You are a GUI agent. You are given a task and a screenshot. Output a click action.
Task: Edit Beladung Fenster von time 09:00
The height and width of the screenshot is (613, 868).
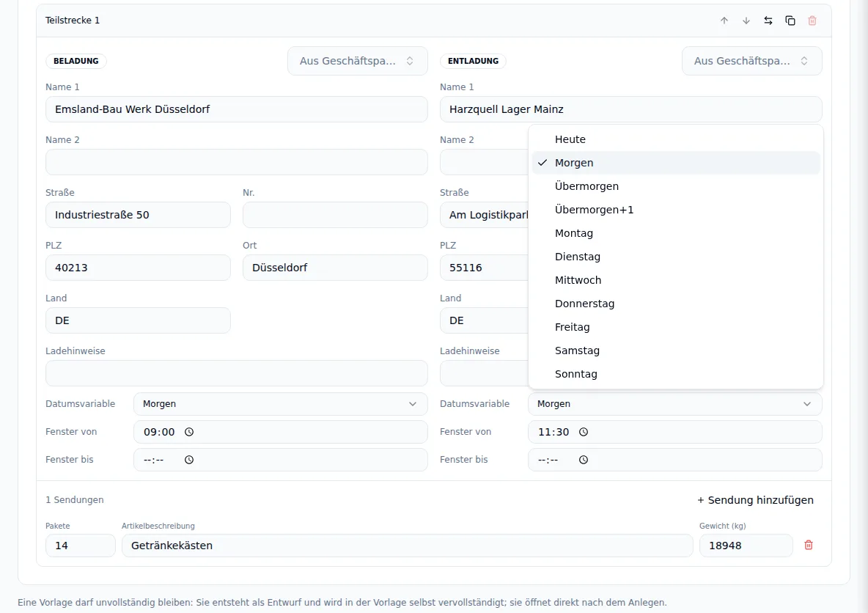click(x=281, y=432)
